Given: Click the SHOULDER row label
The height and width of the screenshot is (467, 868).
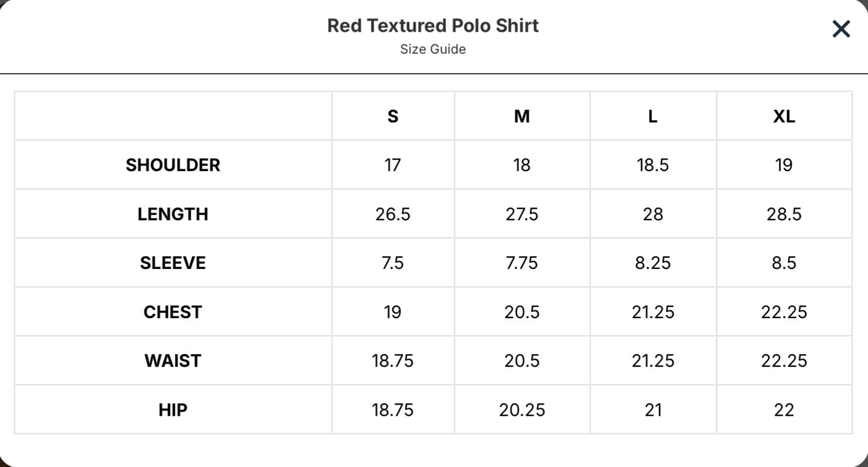Looking at the screenshot, I should point(173,165).
